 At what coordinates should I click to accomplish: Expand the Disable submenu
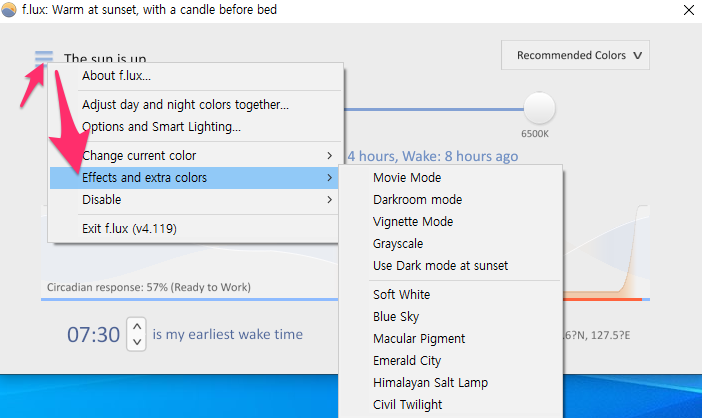point(194,200)
